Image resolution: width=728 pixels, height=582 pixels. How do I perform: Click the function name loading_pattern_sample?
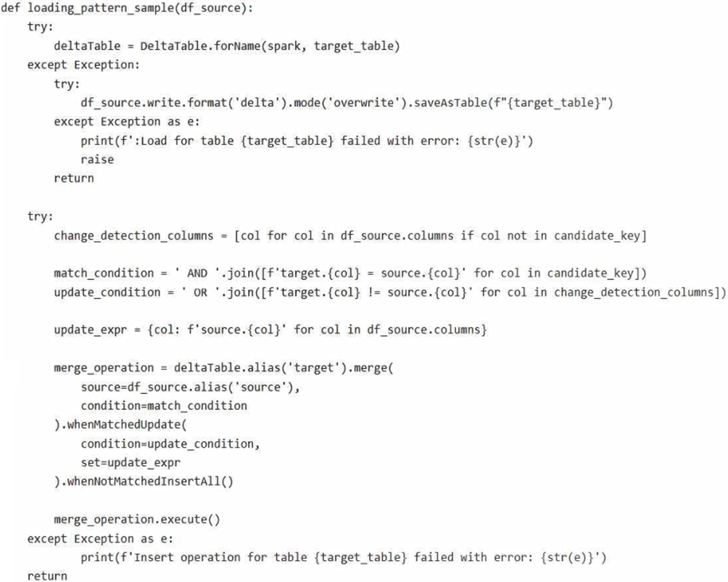(100, 8)
